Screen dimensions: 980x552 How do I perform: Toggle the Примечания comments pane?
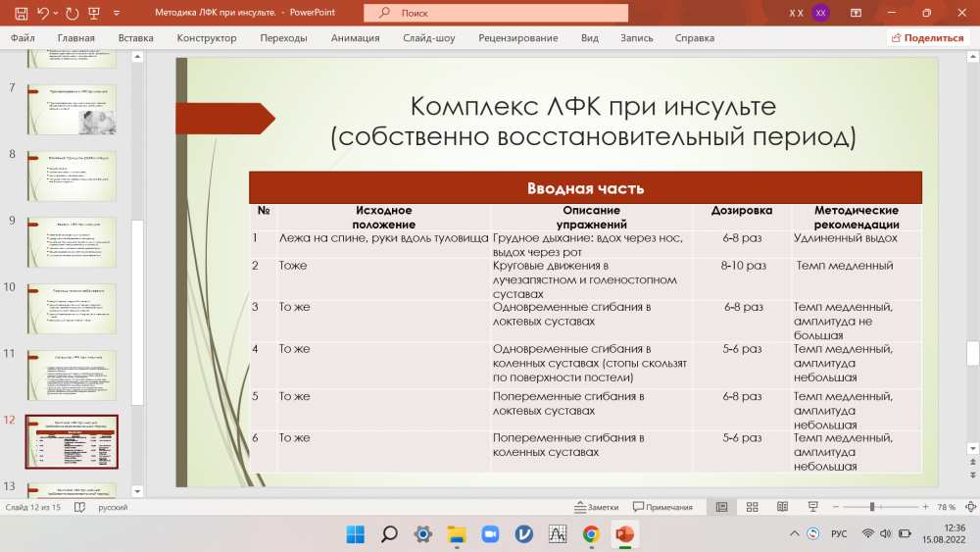[x=662, y=507]
